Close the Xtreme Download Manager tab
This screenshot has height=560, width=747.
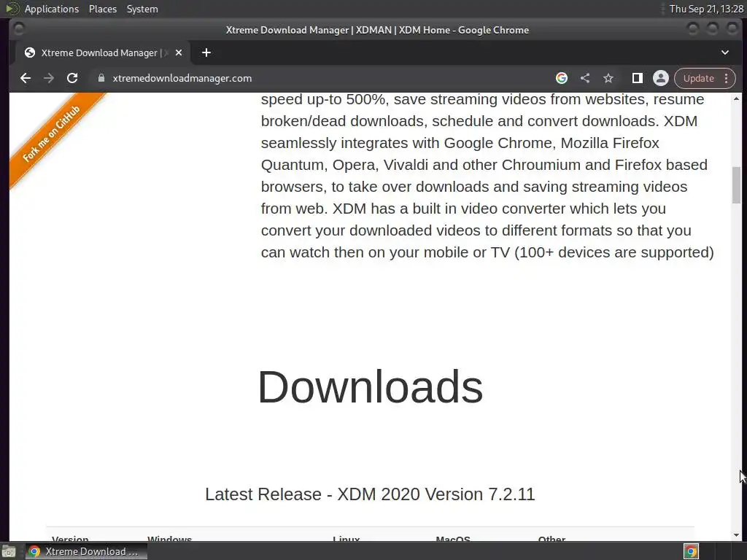[179, 52]
